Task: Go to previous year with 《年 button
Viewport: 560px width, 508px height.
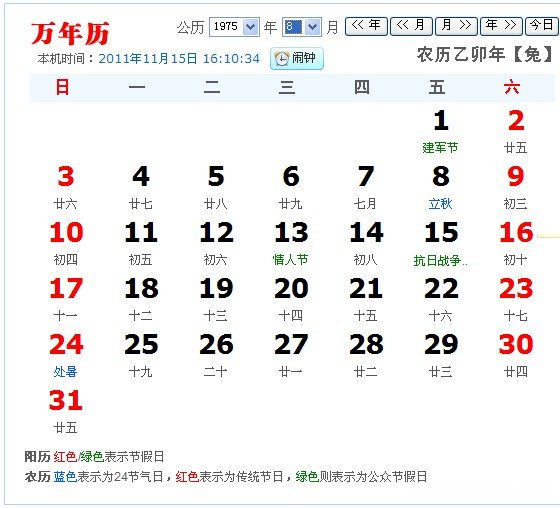Action: click(x=366, y=26)
